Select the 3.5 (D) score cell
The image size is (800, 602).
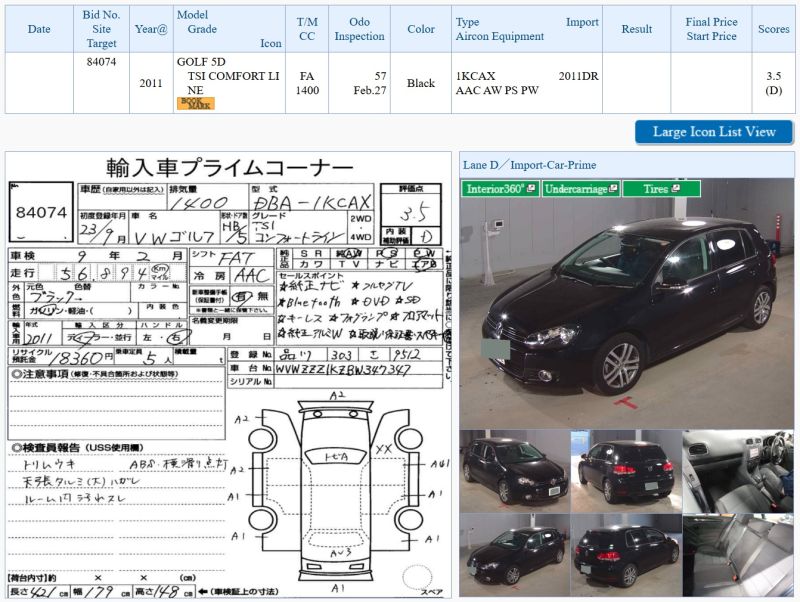773,83
